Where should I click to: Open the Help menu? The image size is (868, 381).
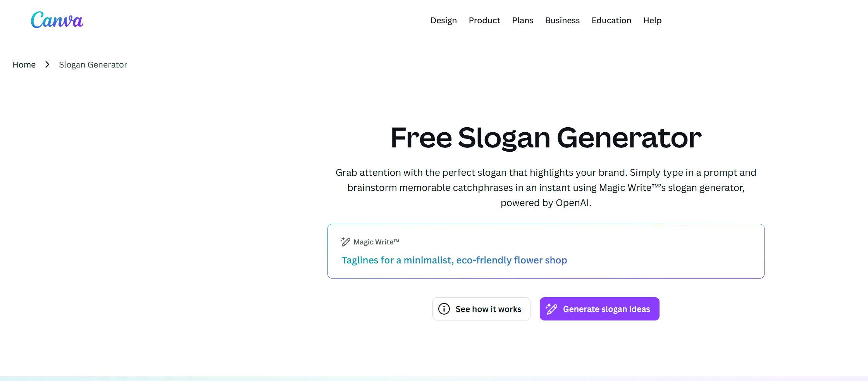pyautogui.click(x=652, y=20)
